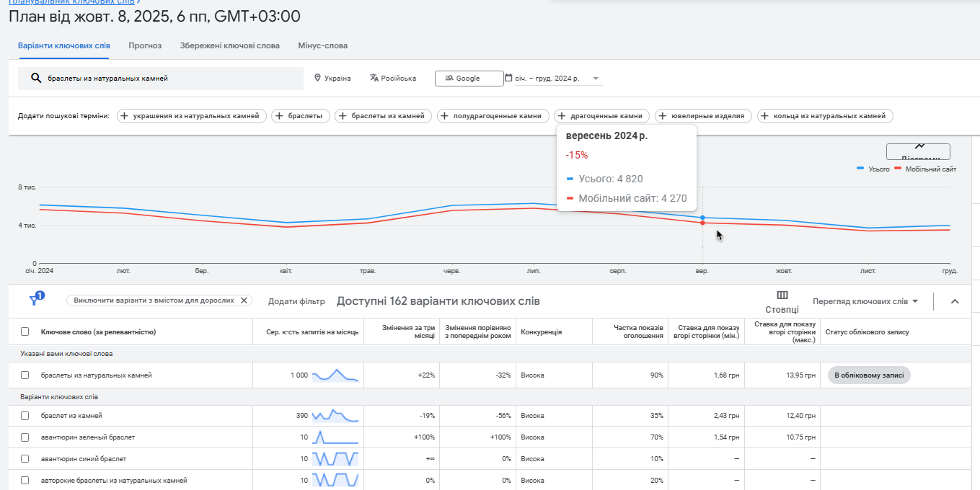Click the funnel filter icon
The width and height of the screenshot is (980, 490).
pyautogui.click(x=34, y=300)
